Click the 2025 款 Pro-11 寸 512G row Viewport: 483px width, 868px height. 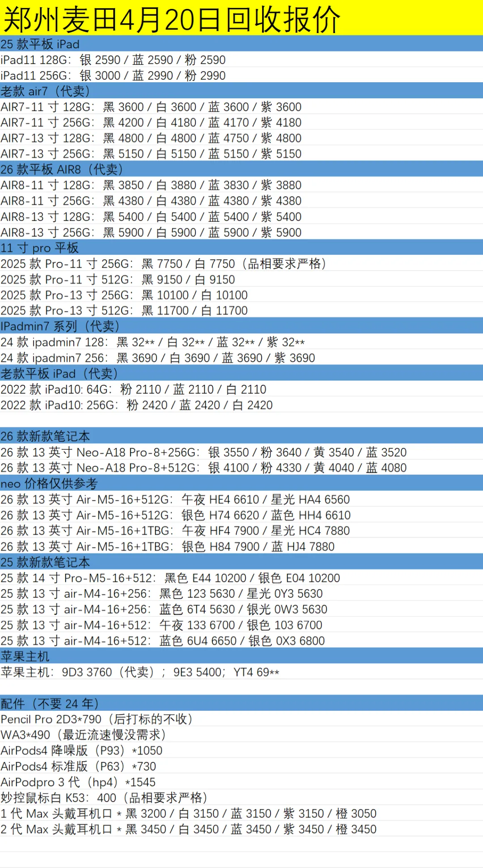coord(241,279)
